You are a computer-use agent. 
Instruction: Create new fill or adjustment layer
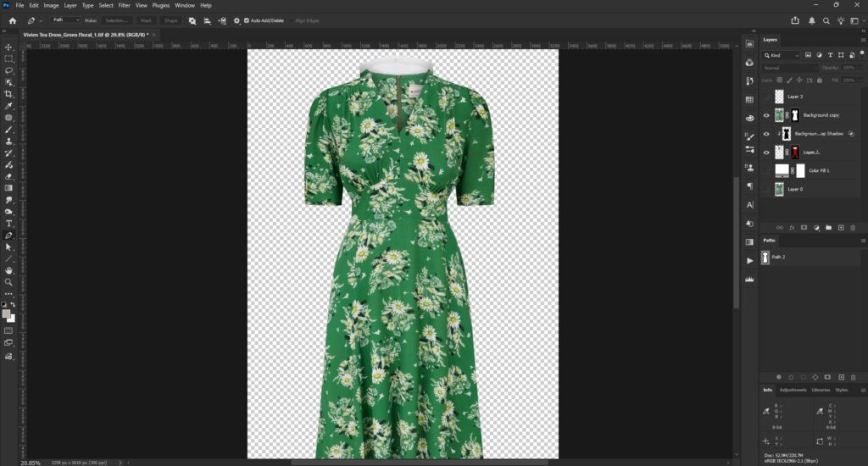pyautogui.click(x=816, y=227)
